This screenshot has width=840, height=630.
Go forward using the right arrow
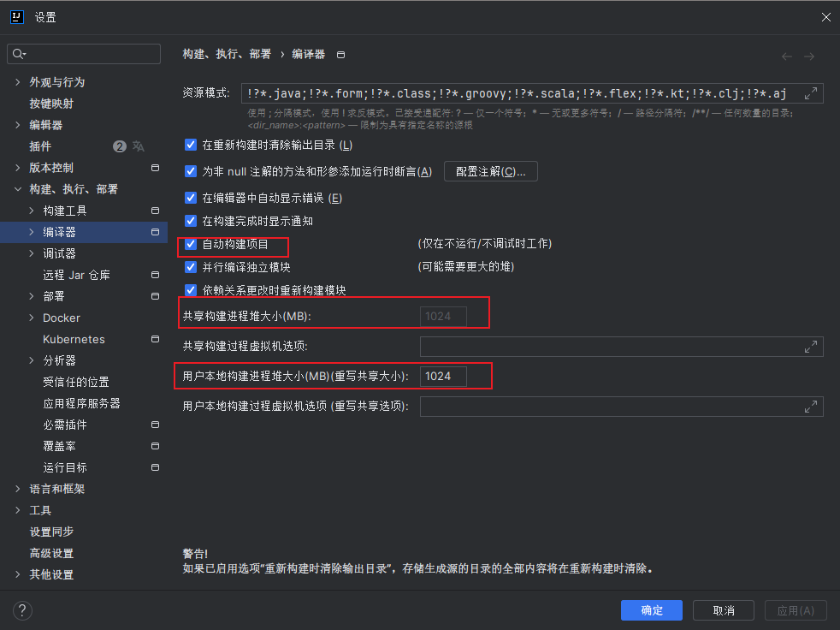[809, 56]
